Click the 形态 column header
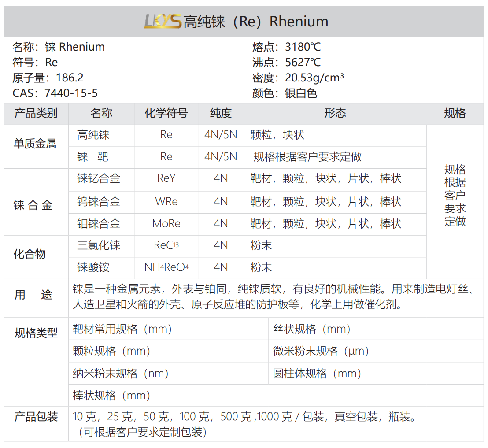488x448 pixels. point(335,114)
